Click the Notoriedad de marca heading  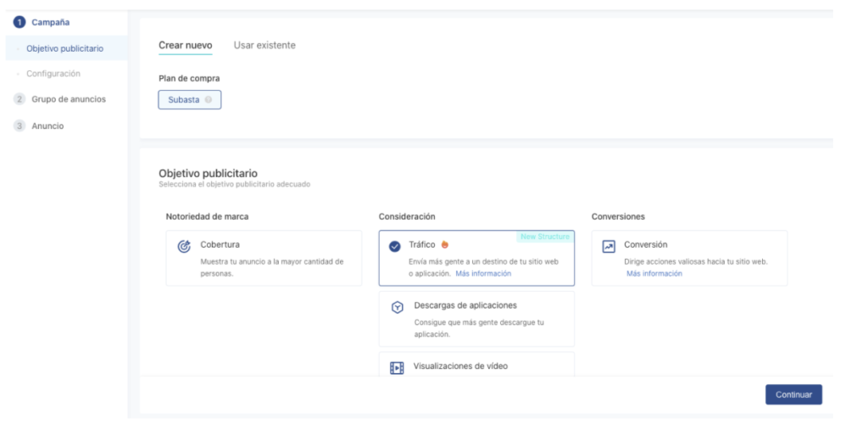click(x=207, y=216)
